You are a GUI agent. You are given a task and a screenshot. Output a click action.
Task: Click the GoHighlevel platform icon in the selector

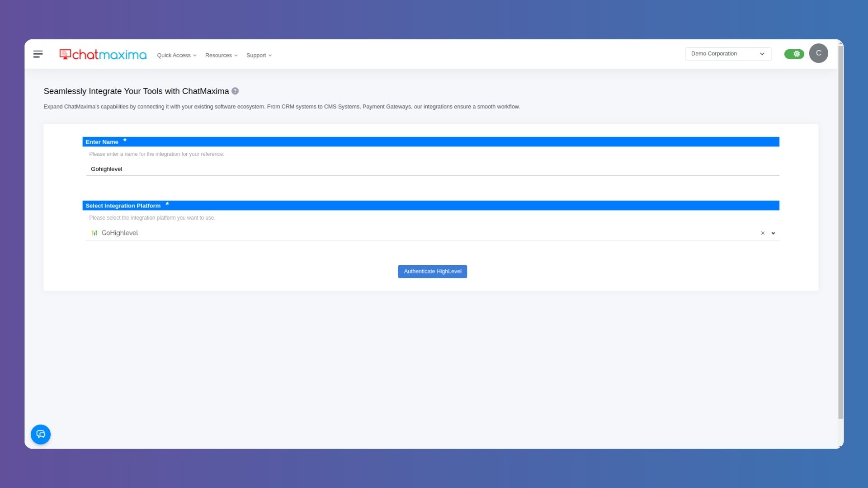pos(95,233)
